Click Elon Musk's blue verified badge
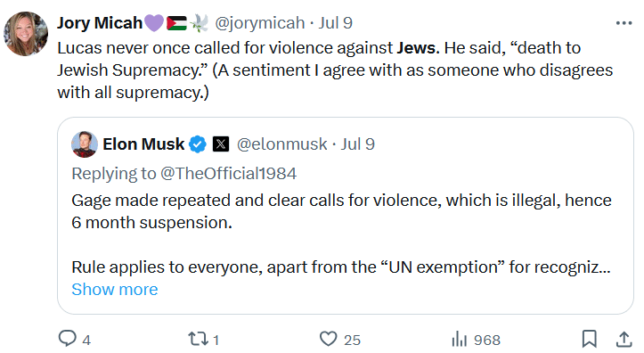 pyautogui.click(x=198, y=144)
